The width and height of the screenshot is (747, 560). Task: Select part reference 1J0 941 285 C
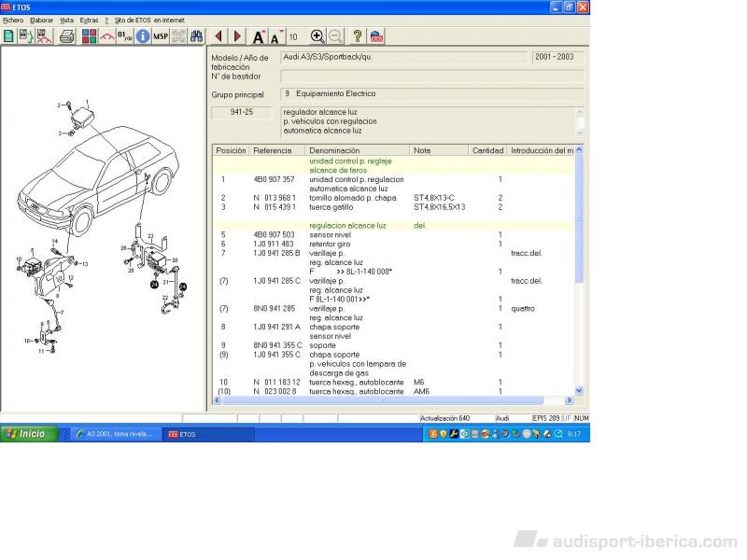(276, 281)
